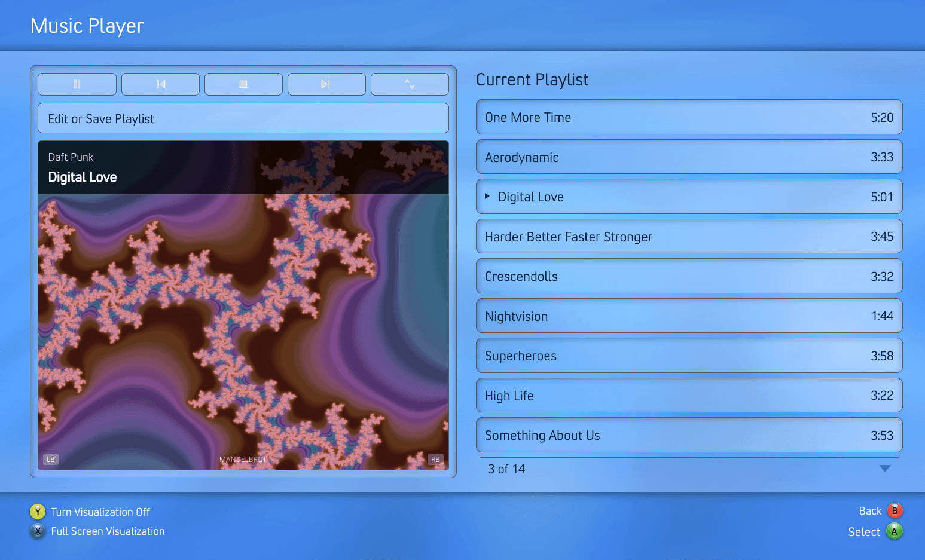The height and width of the screenshot is (560, 925).
Task: Open Edit or Save Playlist
Action: 243,118
